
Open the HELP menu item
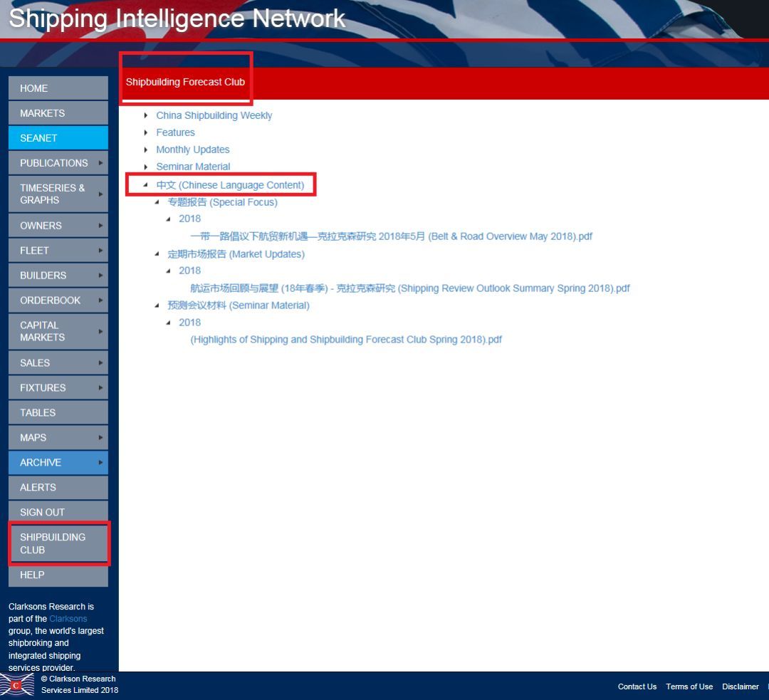pos(58,575)
